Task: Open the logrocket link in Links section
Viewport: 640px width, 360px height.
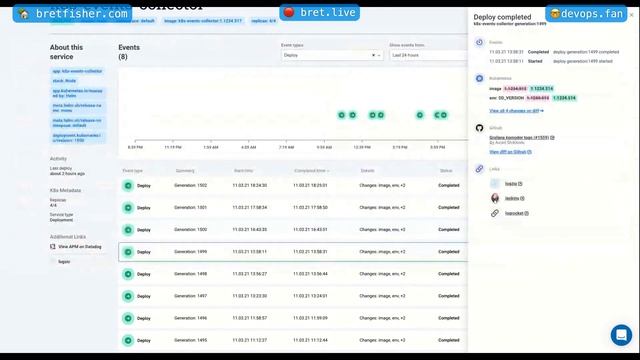Action: click(517, 213)
